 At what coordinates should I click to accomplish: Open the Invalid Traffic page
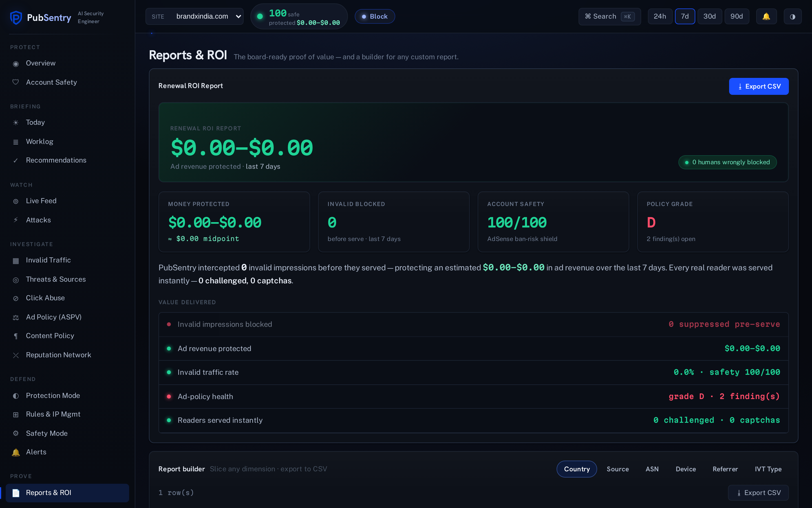67,260
